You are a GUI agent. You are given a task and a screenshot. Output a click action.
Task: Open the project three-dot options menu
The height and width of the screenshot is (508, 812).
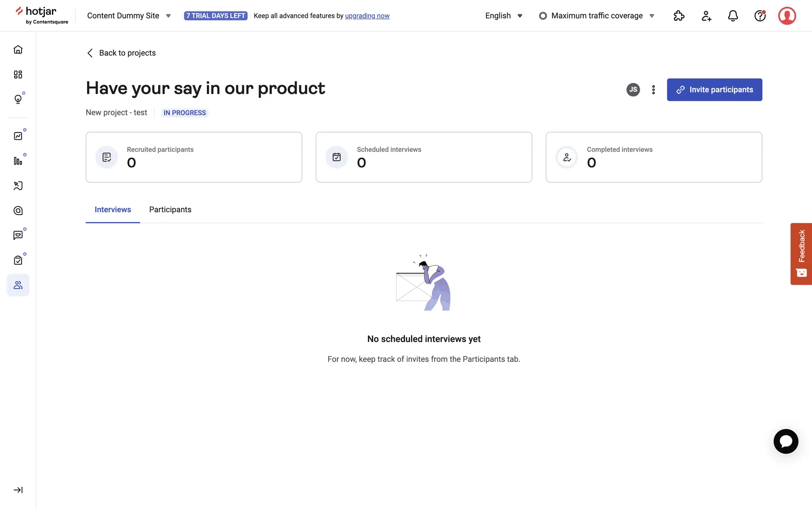(653, 90)
